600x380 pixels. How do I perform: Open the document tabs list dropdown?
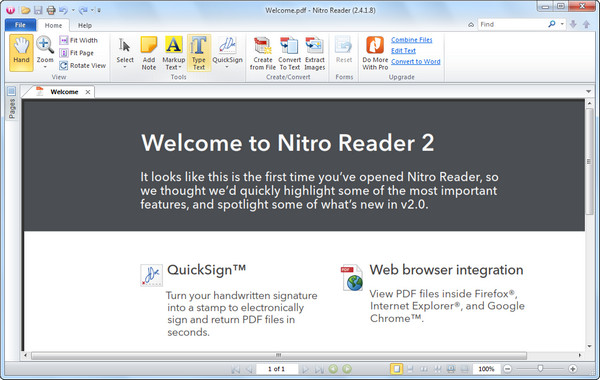tap(589, 91)
